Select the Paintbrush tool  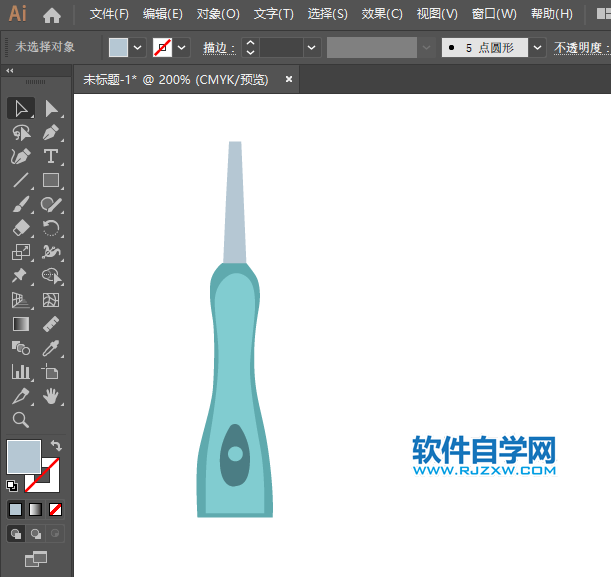[21, 205]
